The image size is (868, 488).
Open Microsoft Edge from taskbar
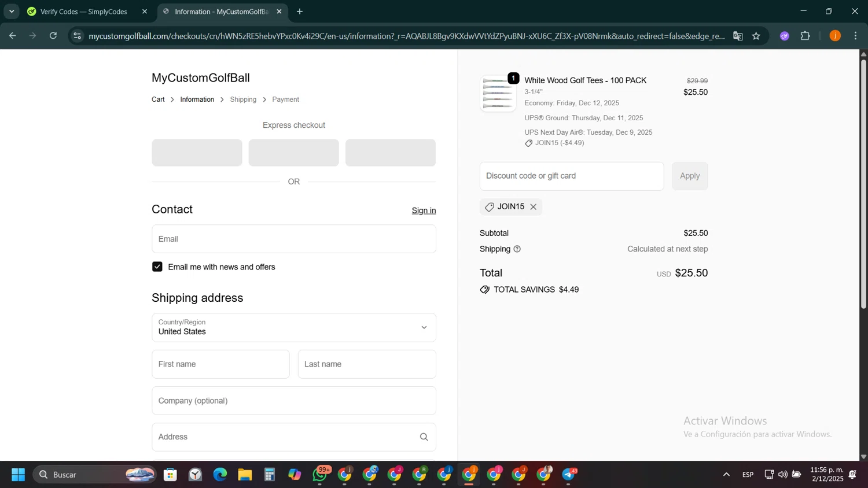click(220, 475)
